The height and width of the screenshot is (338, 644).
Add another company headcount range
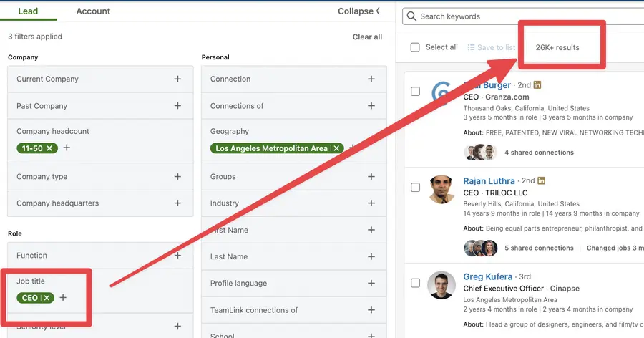coord(67,148)
